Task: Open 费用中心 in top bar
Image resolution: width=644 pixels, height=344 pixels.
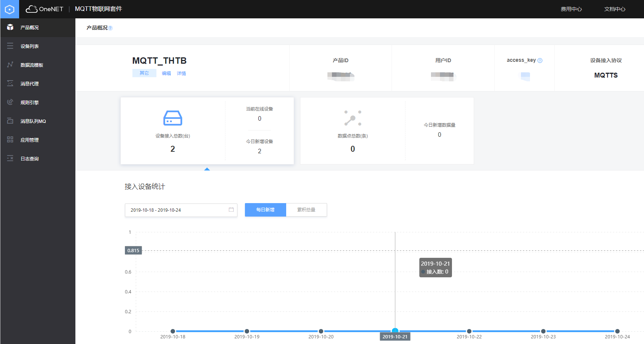Action: (x=571, y=9)
